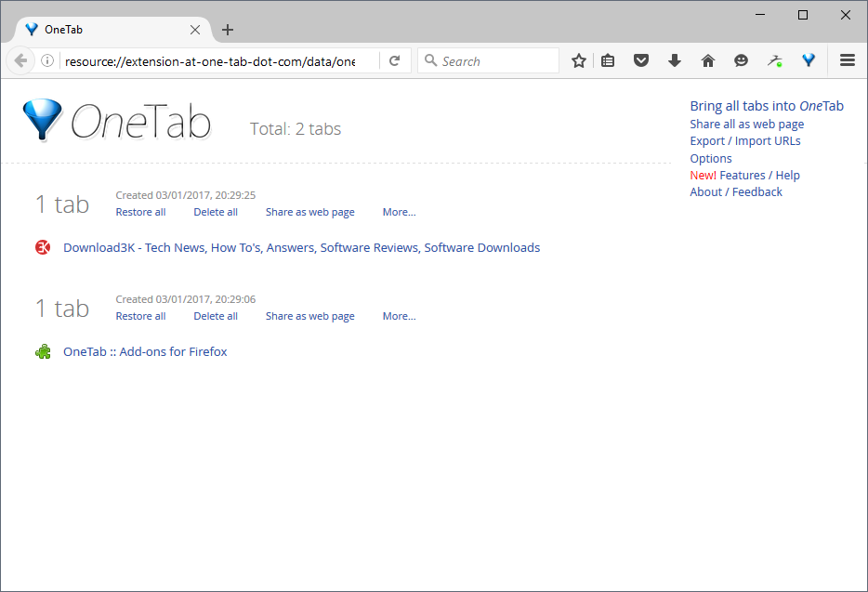Viewport: 868px width, 592px height.
Task: Open the Hello chat smiley icon
Action: click(x=742, y=60)
